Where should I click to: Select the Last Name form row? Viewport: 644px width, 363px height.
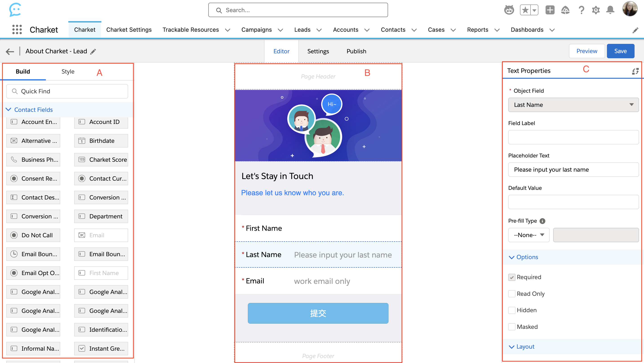click(318, 254)
